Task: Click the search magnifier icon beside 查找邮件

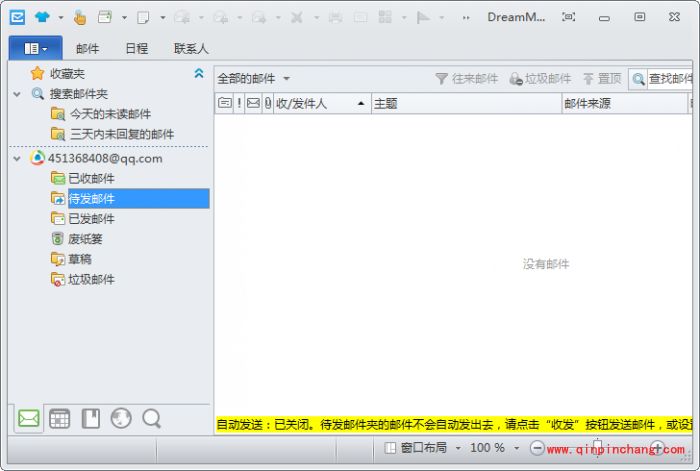Action: (x=638, y=79)
